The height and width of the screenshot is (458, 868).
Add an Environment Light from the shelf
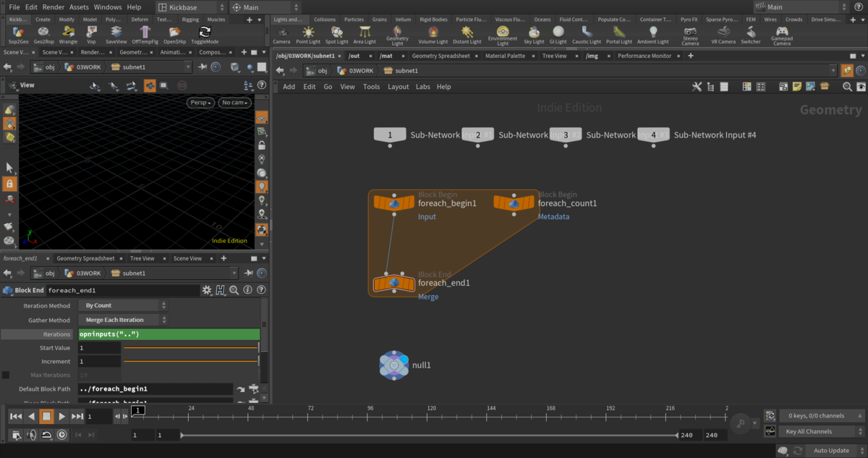(503, 36)
